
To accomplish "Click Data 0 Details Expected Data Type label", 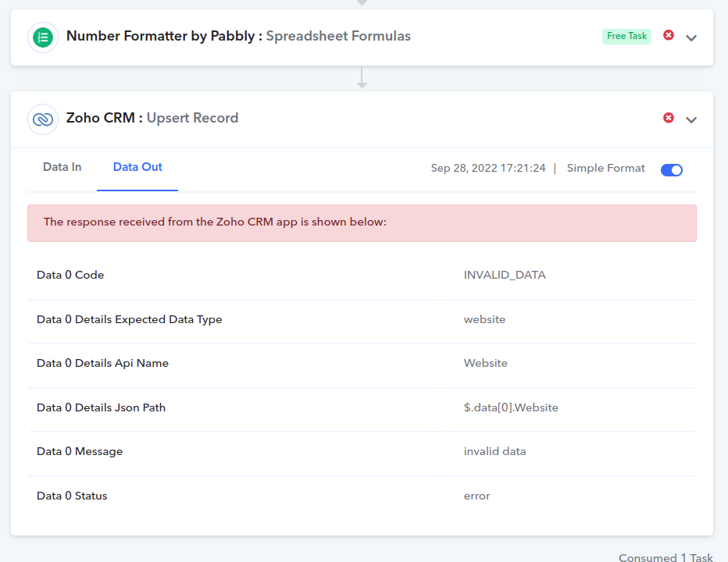I will (129, 319).
